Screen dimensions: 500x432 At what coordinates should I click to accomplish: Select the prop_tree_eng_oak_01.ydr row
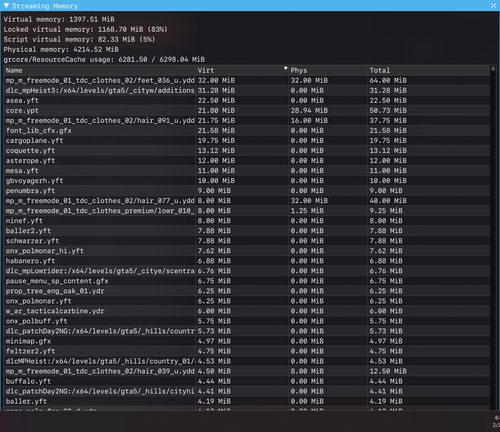point(247,291)
